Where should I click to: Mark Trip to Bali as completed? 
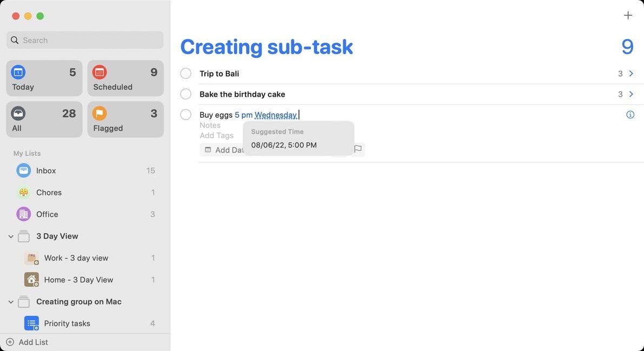click(x=185, y=73)
